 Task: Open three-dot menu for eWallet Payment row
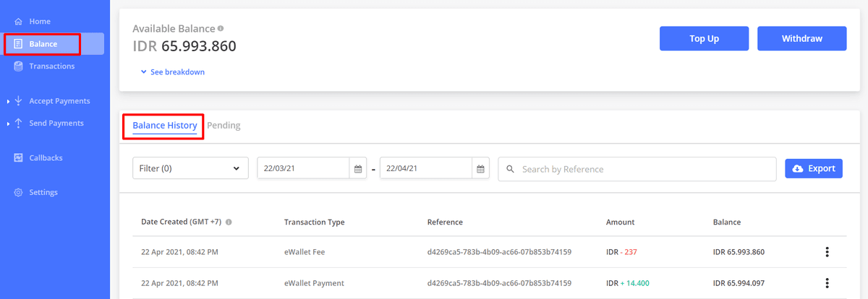click(x=827, y=283)
